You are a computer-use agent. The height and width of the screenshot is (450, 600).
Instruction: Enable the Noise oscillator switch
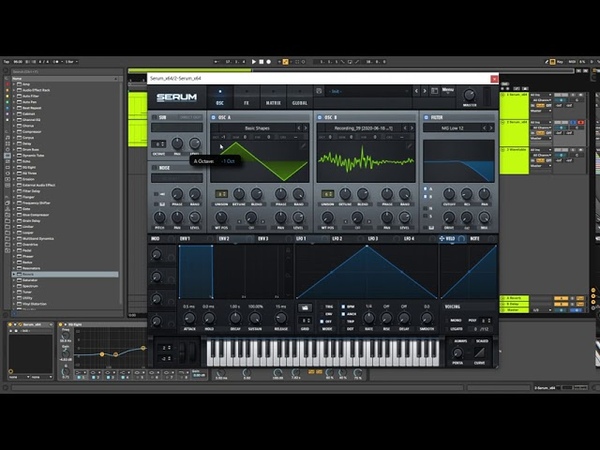coord(154,168)
